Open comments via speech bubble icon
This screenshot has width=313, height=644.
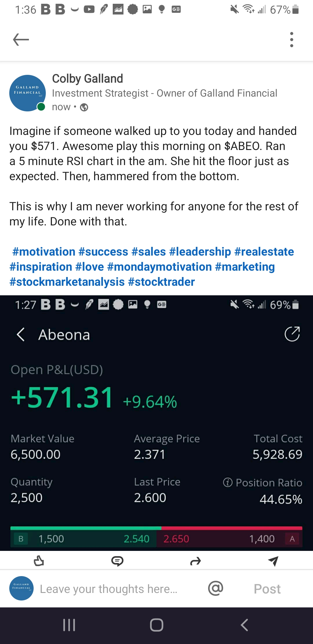[x=117, y=561]
